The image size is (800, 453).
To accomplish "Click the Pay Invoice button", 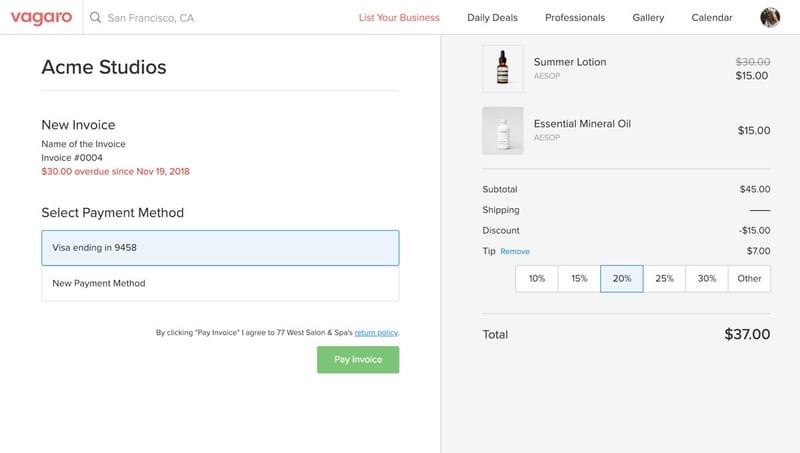I will click(358, 360).
